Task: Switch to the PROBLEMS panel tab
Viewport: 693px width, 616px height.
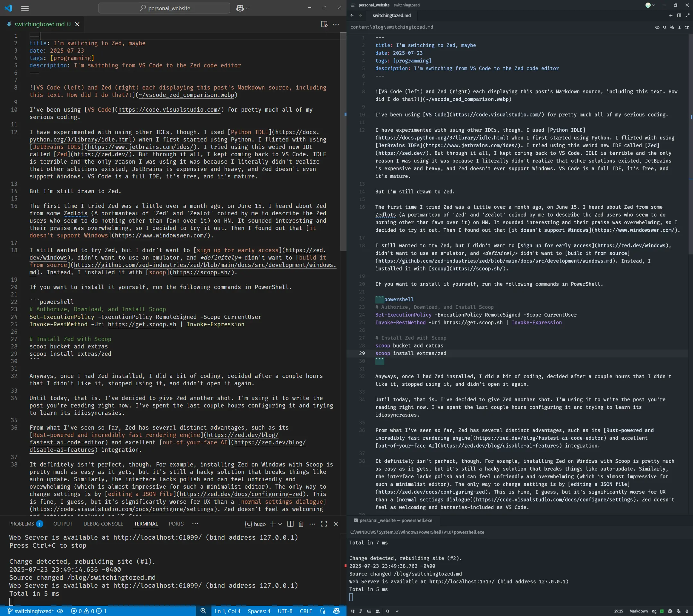Action: pyautogui.click(x=26, y=524)
